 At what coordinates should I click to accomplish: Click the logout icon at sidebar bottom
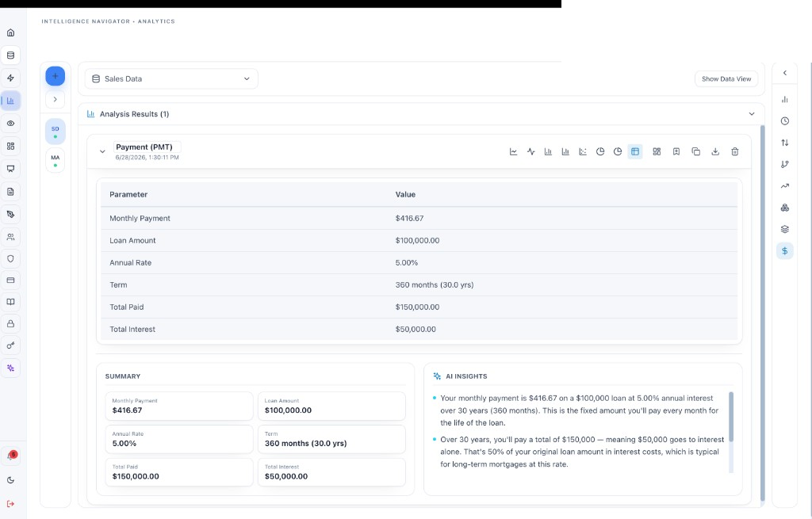(x=10, y=503)
